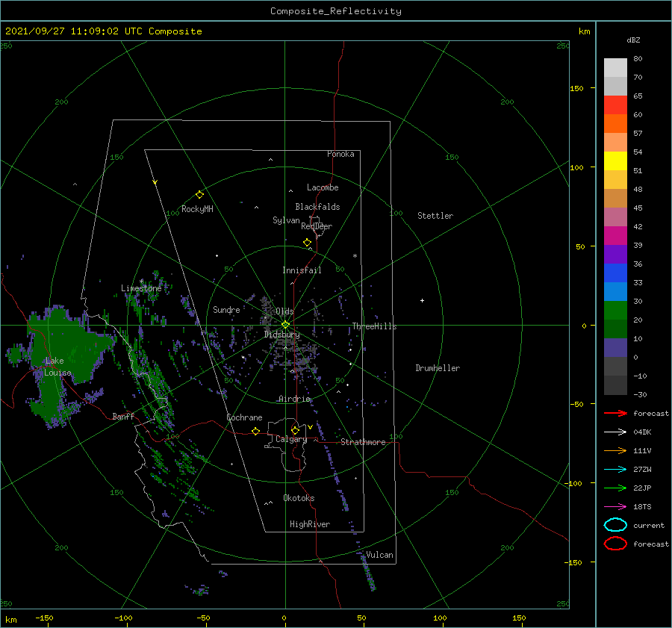Click the yellow diamond marker above Calgary label

(295, 430)
